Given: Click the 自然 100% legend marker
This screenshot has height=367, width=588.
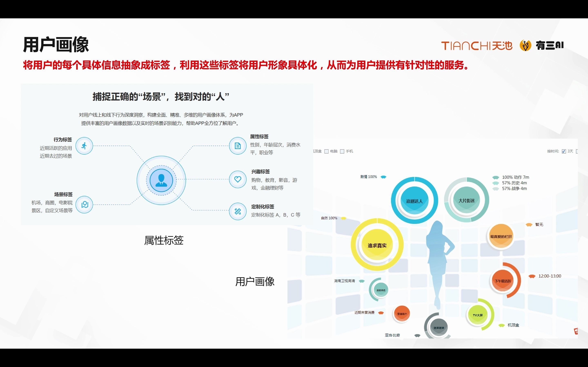Looking at the screenshot, I should (344, 218).
